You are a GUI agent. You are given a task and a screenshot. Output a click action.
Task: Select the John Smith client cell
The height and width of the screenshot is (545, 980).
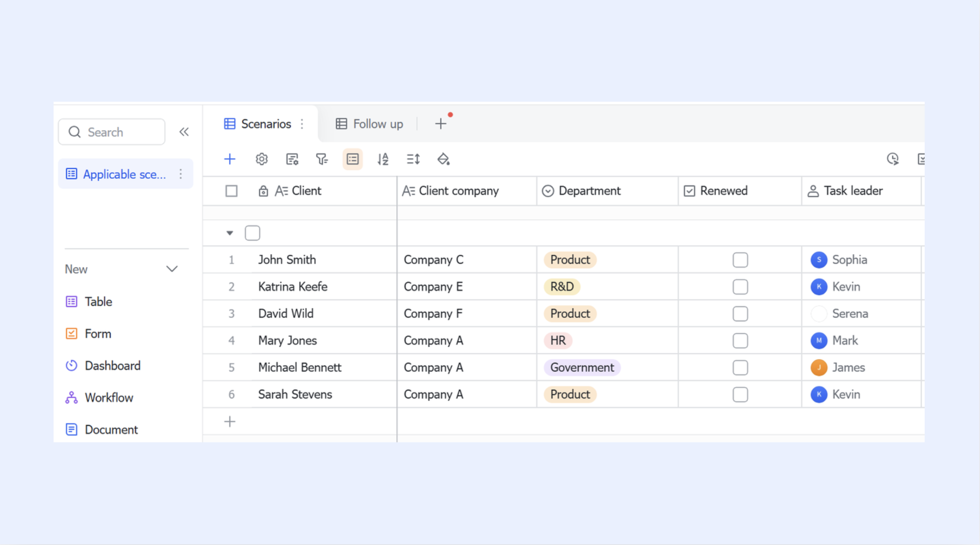click(324, 260)
